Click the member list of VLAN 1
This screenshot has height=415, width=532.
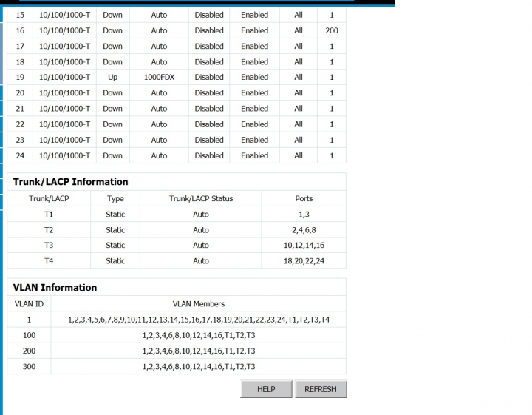pos(199,320)
